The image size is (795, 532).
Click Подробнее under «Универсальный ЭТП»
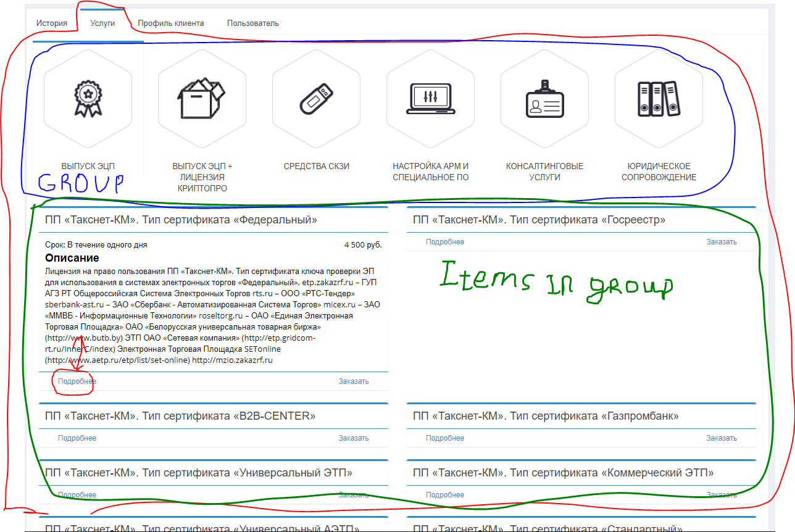pos(77,495)
